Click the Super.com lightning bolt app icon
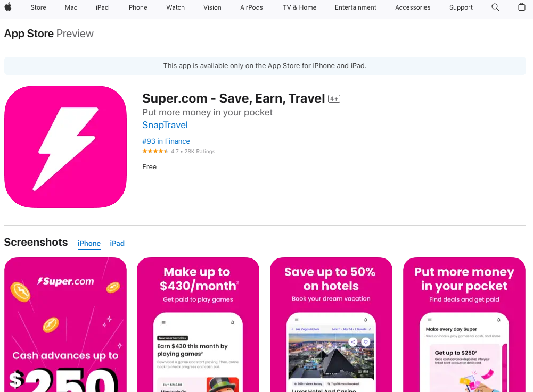 (65, 147)
